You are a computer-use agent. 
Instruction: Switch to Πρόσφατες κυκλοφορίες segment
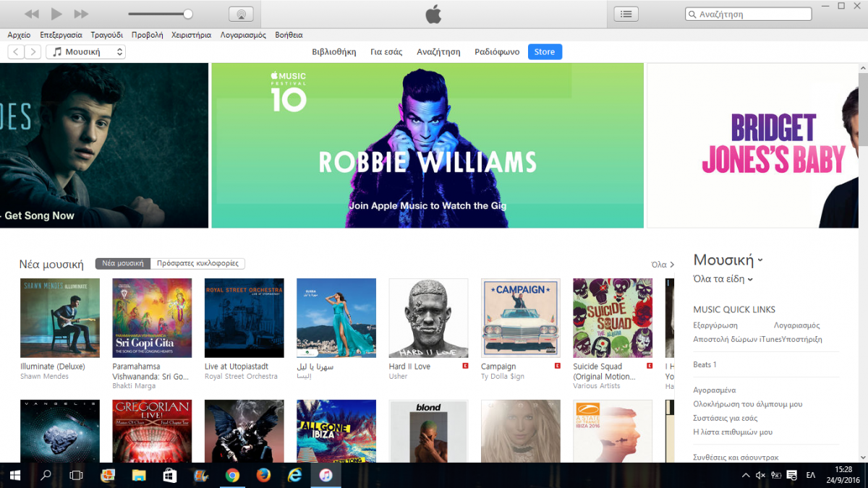[197, 264]
